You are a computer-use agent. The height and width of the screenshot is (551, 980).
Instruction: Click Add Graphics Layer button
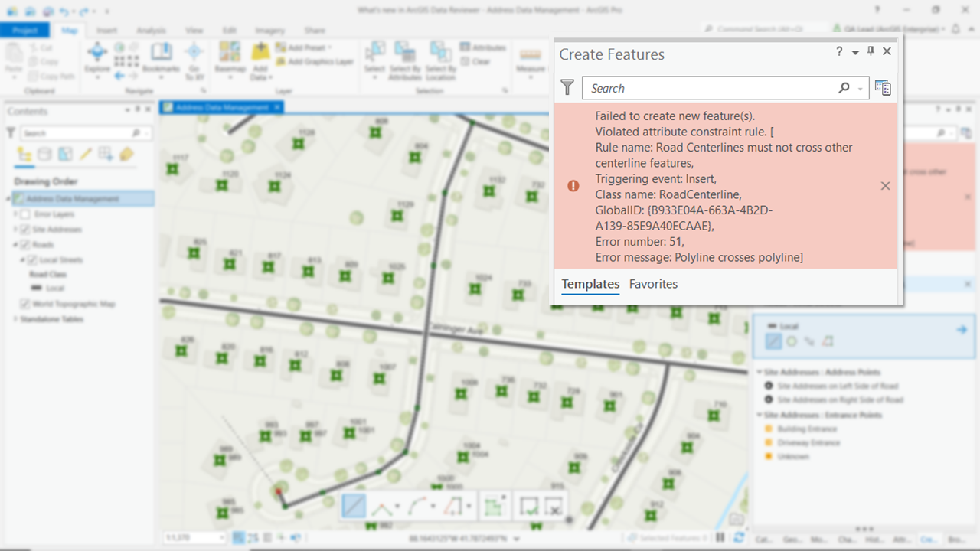pyautogui.click(x=314, y=61)
